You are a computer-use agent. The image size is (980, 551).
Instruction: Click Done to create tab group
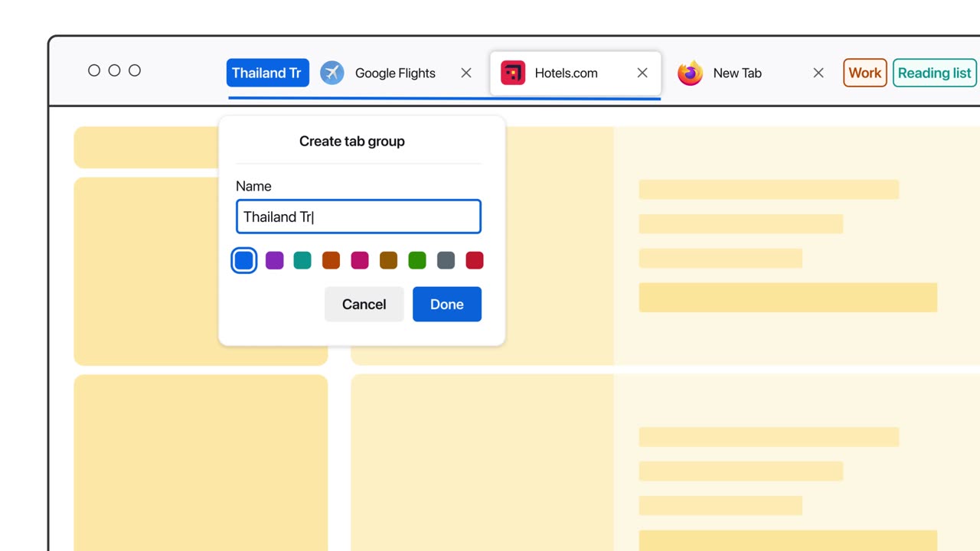coord(447,304)
